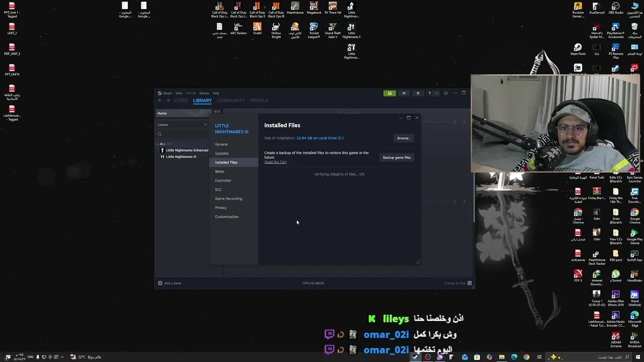The height and width of the screenshot is (362, 644).
Task: Open the Steam friends activity green icon
Action: click(x=389, y=93)
